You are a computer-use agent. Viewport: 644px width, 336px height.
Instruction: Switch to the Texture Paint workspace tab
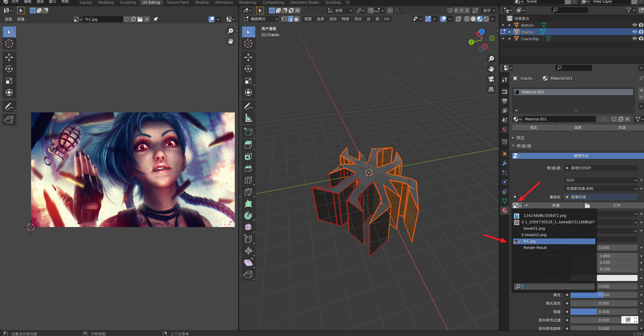click(177, 2)
